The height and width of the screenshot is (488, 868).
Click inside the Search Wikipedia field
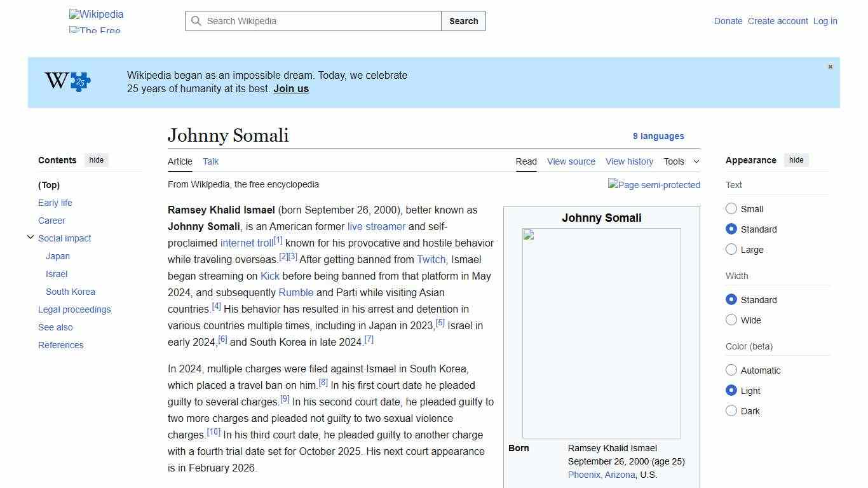pos(311,21)
